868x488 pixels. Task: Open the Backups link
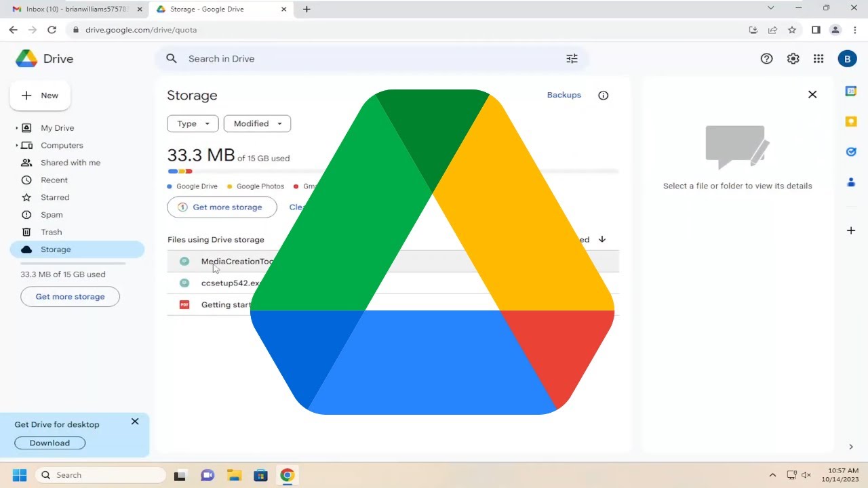(x=564, y=95)
